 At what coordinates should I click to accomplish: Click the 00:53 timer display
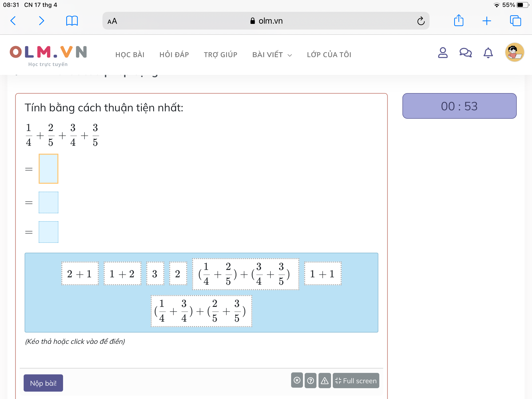click(x=459, y=106)
